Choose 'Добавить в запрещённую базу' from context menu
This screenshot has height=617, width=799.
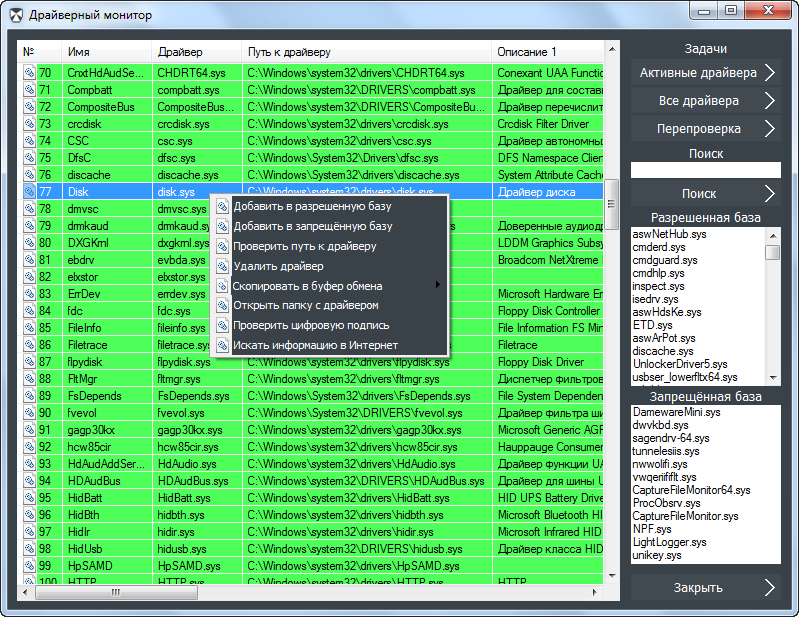coord(312,227)
